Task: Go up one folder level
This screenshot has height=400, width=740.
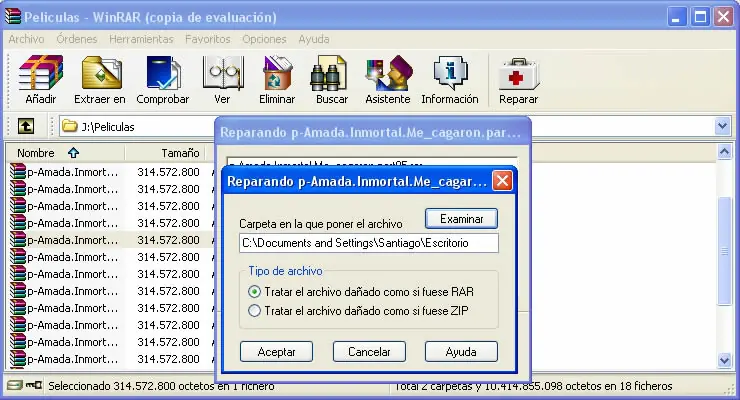Action: pos(25,126)
